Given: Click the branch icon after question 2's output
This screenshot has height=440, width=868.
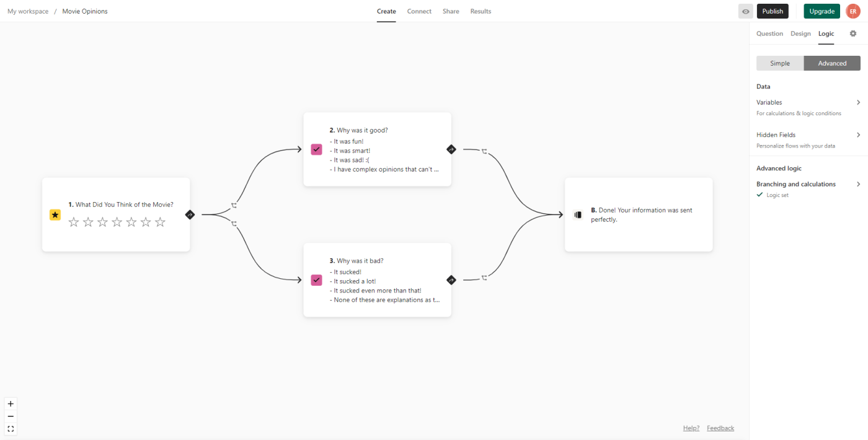Looking at the screenshot, I should (x=484, y=151).
